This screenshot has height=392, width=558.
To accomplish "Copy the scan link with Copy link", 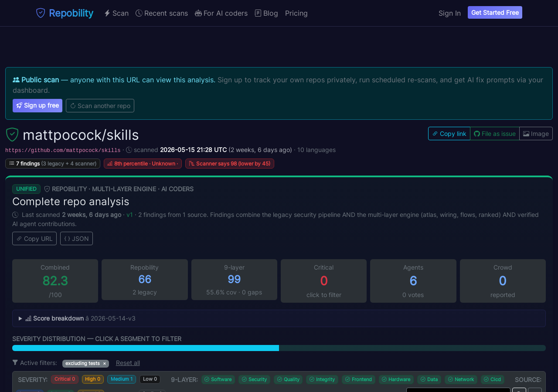I will pos(449,134).
